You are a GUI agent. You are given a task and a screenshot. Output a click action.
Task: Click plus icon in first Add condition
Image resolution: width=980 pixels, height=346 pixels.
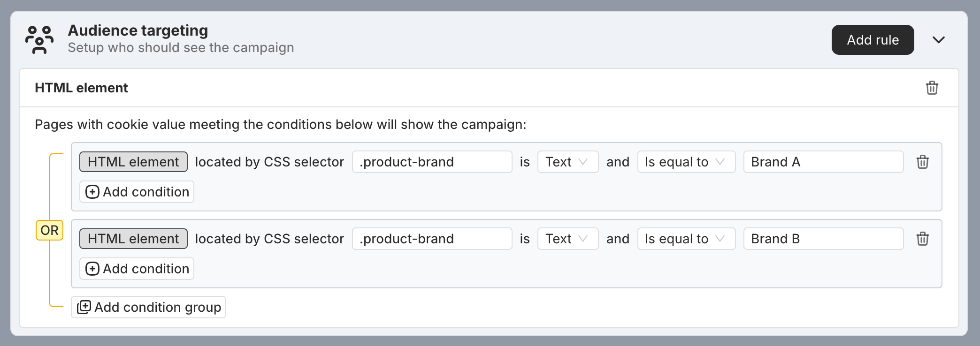(92, 192)
